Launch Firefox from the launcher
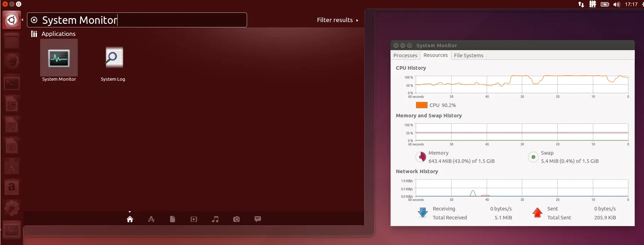 (12, 62)
